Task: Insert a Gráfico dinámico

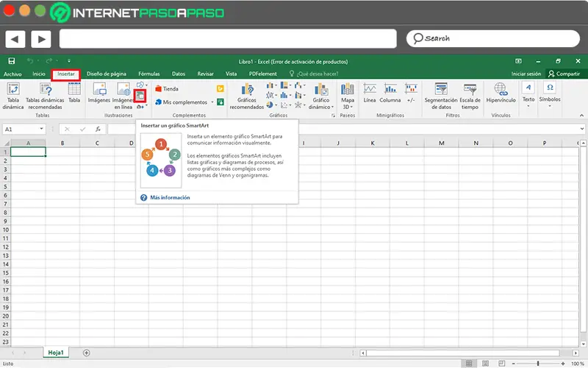Action: click(x=321, y=96)
